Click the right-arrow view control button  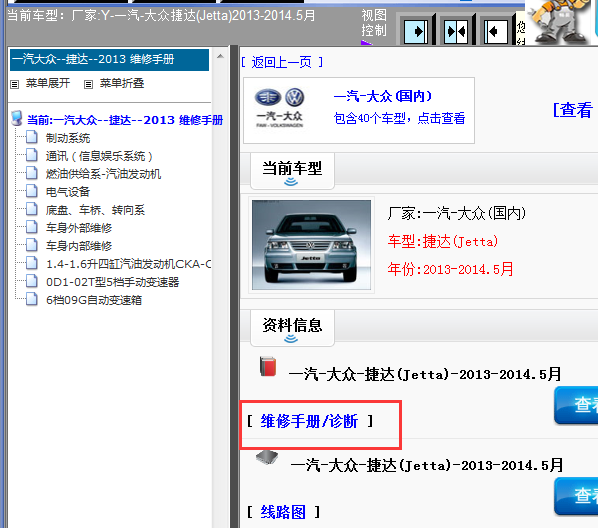click(416, 31)
